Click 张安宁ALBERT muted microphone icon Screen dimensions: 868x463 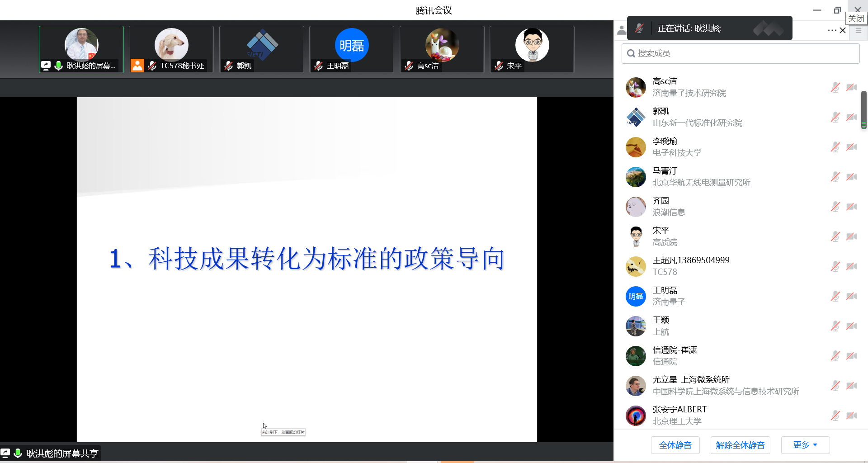coord(835,416)
